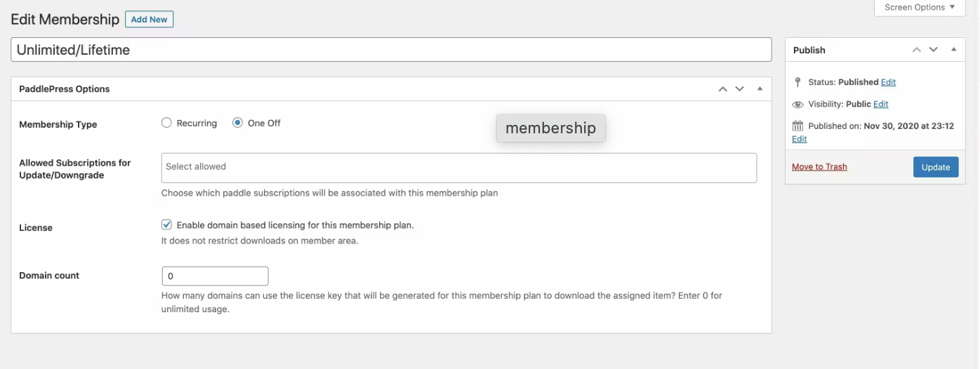Collapse the Publish box
Screen dimensions: 980x369
(953, 50)
